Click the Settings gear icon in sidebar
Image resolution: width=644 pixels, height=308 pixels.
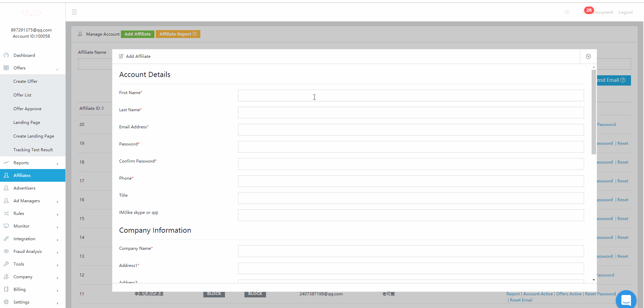[x=6, y=302]
